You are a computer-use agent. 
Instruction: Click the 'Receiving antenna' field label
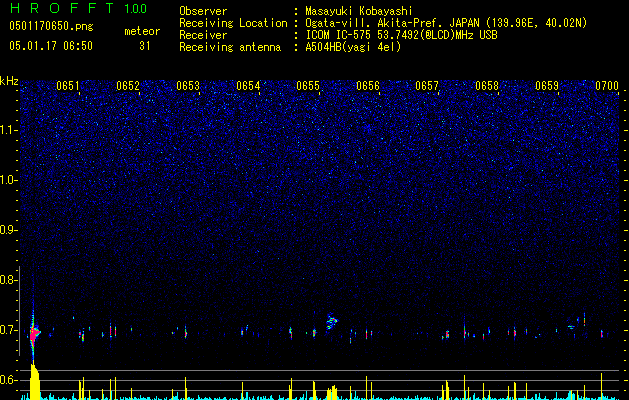230,47
